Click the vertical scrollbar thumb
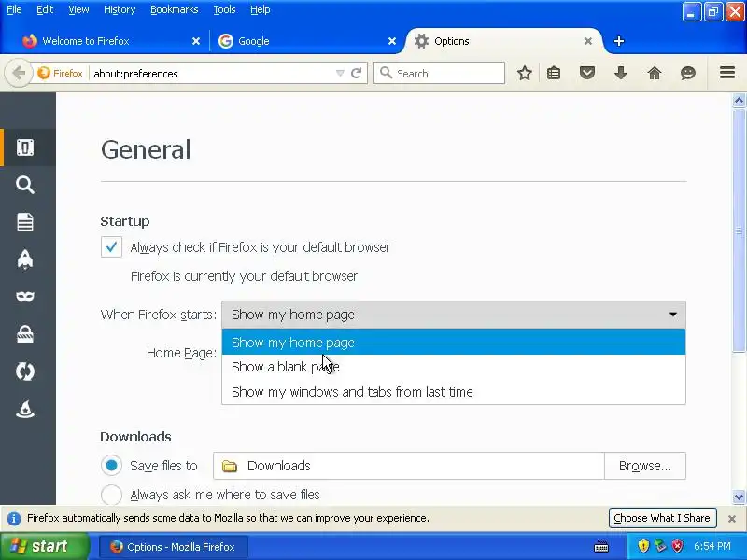This screenshot has width=747, height=560. point(739,231)
